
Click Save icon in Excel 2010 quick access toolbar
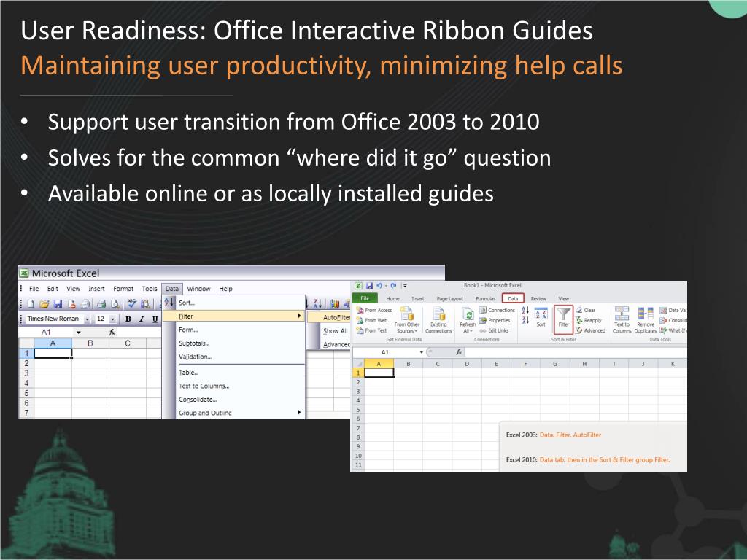pyautogui.click(x=369, y=286)
